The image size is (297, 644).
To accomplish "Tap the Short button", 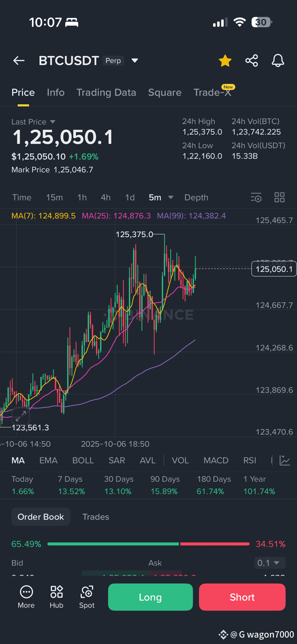I will 242,597.
